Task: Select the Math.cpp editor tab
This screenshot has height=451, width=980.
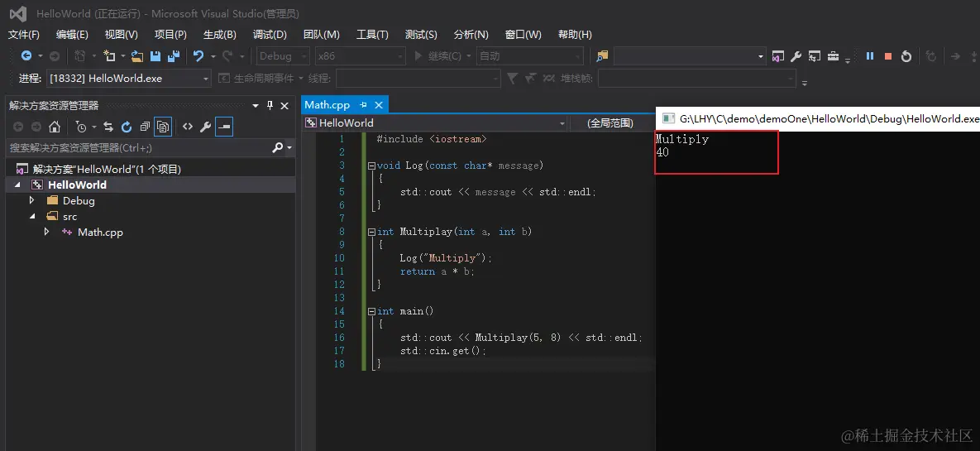Action: click(327, 104)
